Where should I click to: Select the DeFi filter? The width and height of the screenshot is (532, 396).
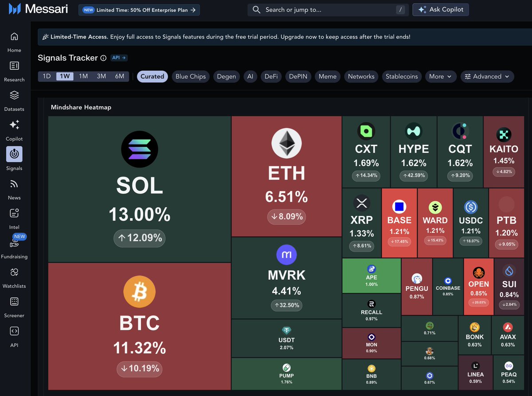(x=271, y=76)
